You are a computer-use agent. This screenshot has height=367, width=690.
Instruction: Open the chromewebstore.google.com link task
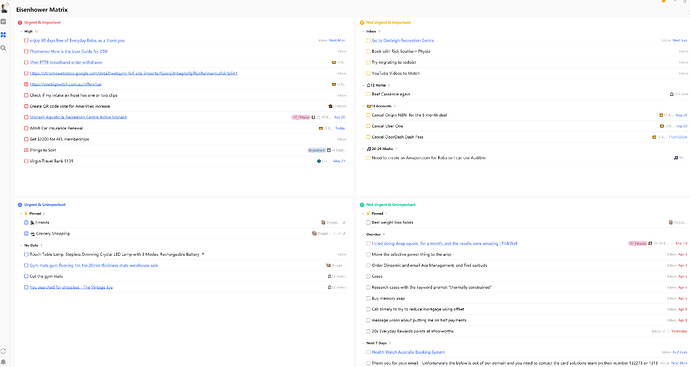click(134, 73)
